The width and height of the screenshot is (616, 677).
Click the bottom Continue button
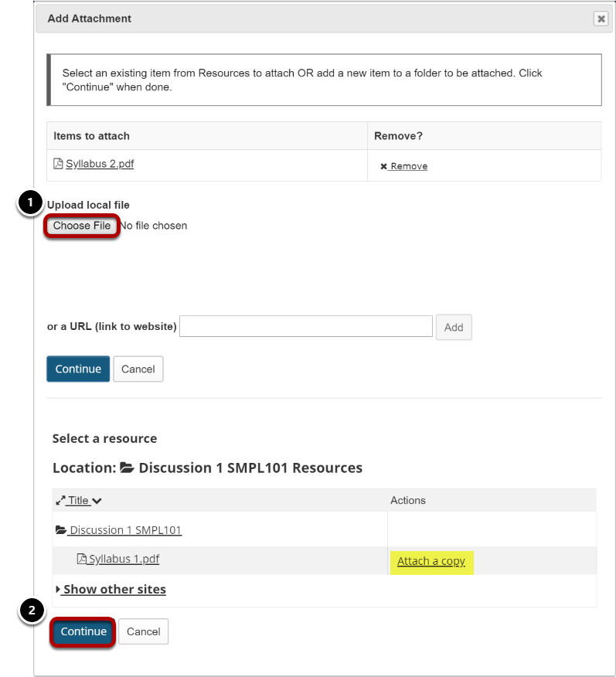tap(83, 631)
